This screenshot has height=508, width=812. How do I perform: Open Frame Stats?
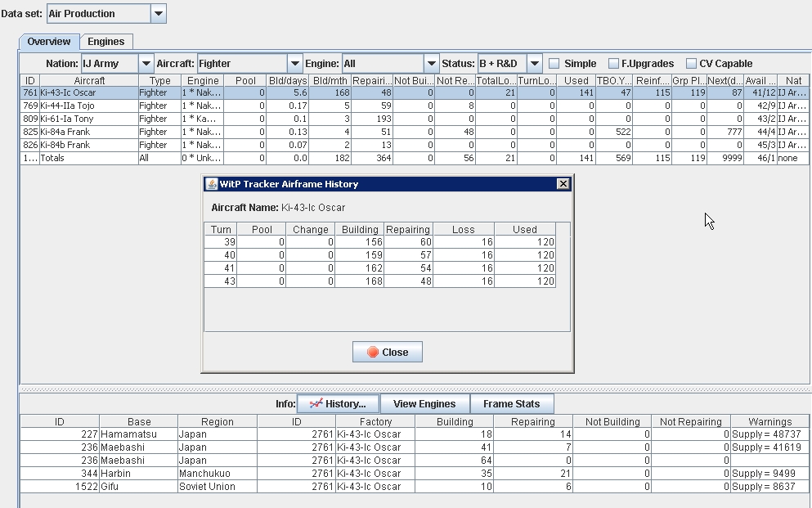[x=512, y=403]
